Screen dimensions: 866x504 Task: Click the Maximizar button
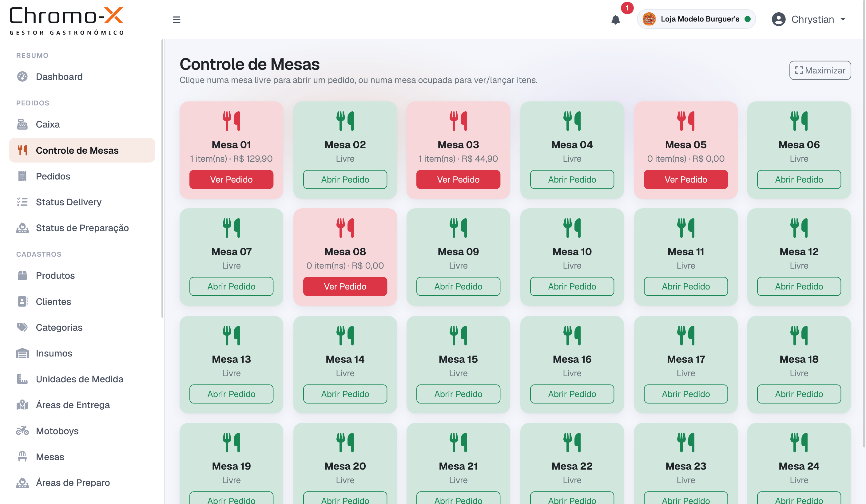click(820, 70)
